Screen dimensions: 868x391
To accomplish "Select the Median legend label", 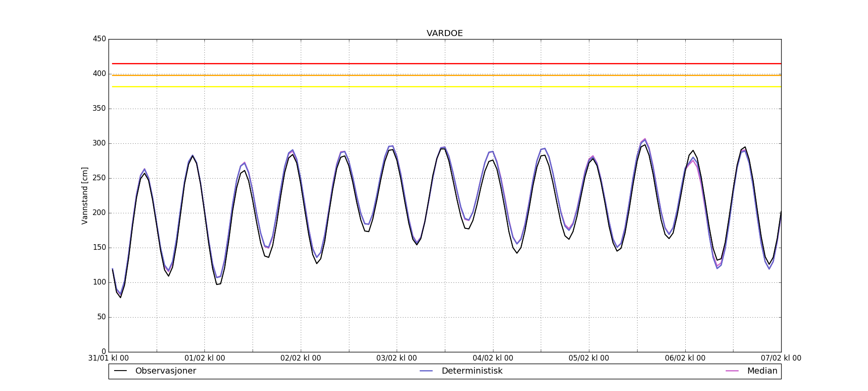I will pyautogui.click(x=762, y=371).
